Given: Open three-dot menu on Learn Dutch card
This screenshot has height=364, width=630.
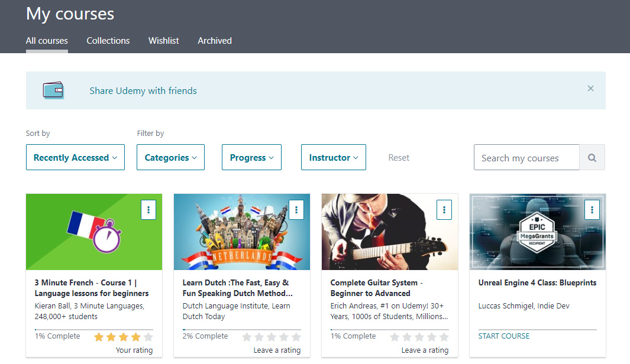Looking at the screenshot, I should 296,210.
